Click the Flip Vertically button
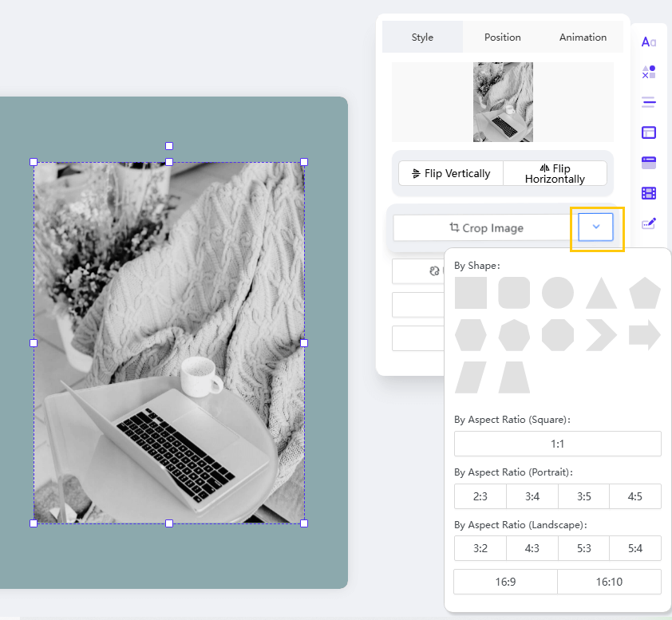The image size is (672, 620). [x=451, y=173]
